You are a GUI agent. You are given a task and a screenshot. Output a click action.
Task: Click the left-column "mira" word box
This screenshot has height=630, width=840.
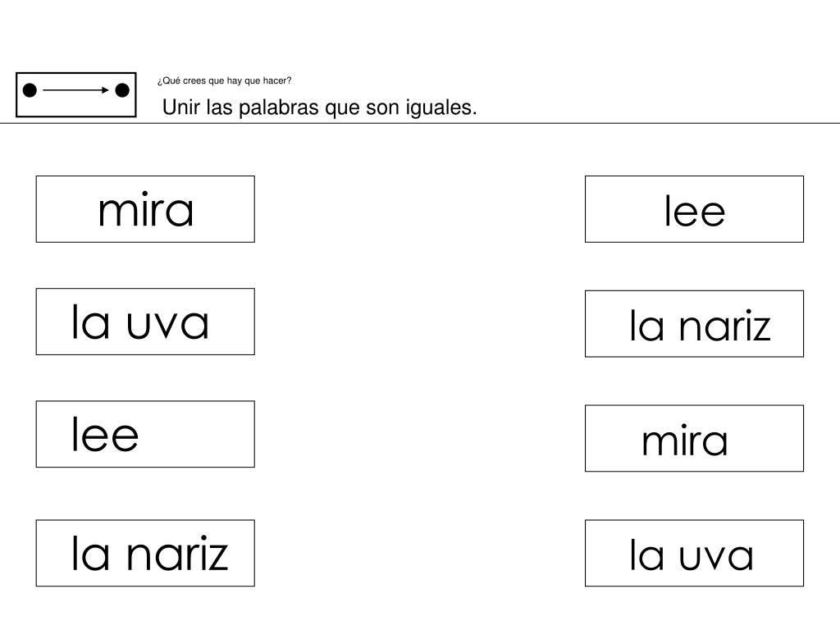click(x=145, y=209)
